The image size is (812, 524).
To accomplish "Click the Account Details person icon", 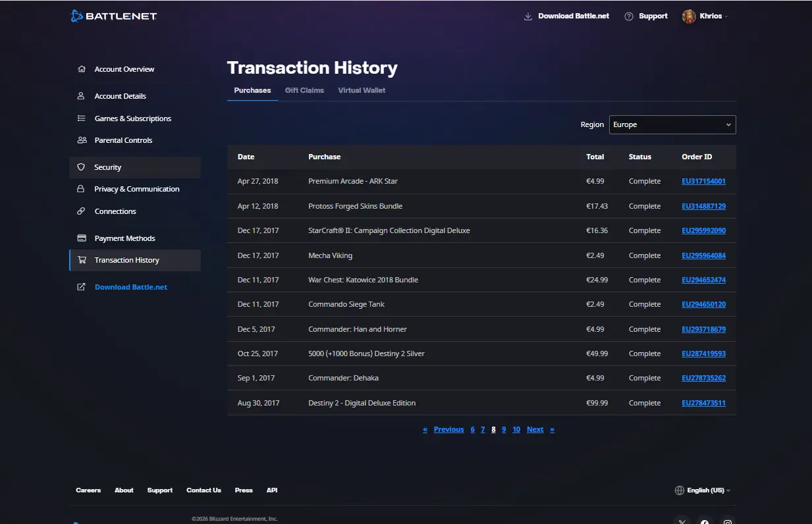I will pyautogui.click(x=82, y=96).
